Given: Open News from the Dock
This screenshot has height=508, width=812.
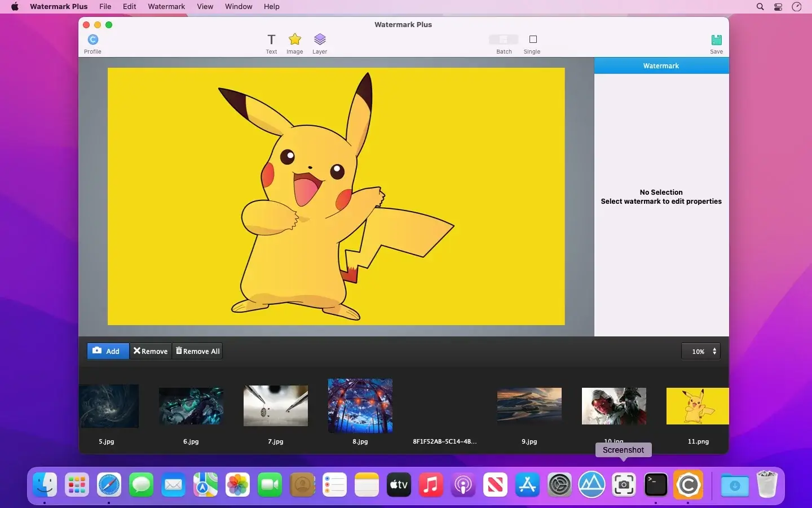Looking at the screenshot, I should (495, 485).
